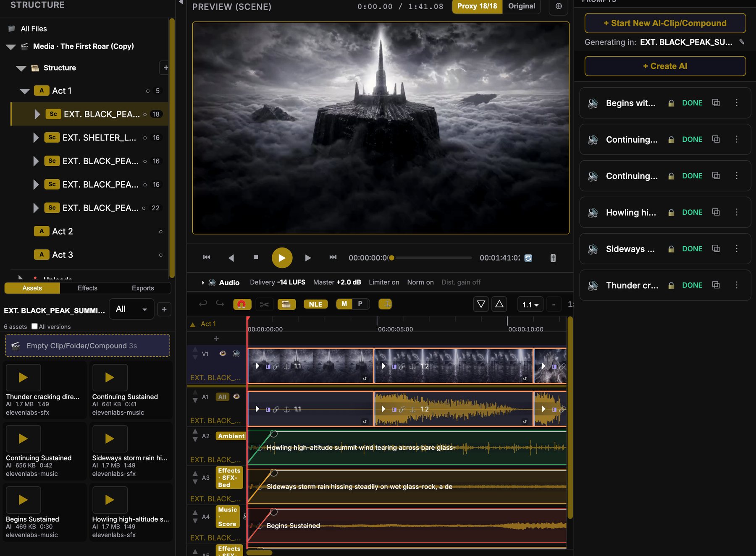Collapse the Act 1 tree node
This screenshot has width=756, height=556.
[x=25, y=91]
